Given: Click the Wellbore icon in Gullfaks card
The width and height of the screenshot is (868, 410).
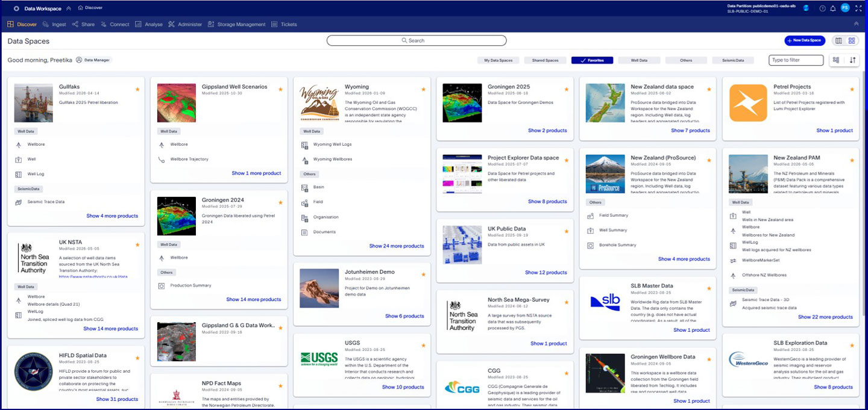Looking at the screenshot, I should [18, 144].
